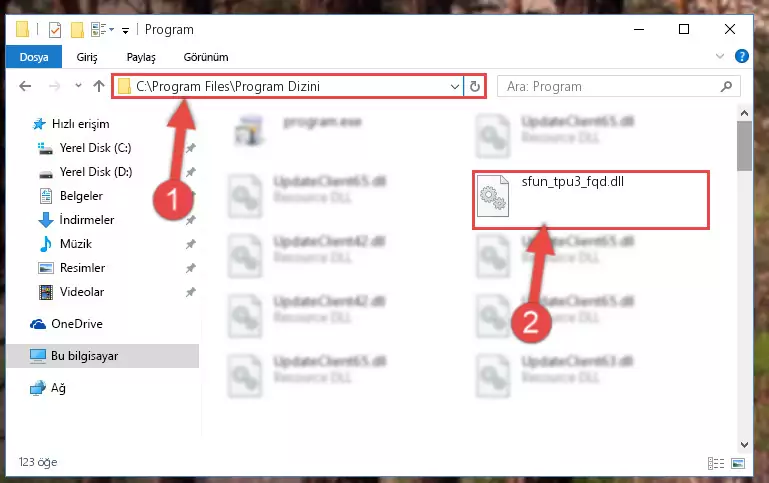This screenshot has height=483, width=769.
Task: Open Customize Quick Access Toolbar dropdown
Action: 126,31
